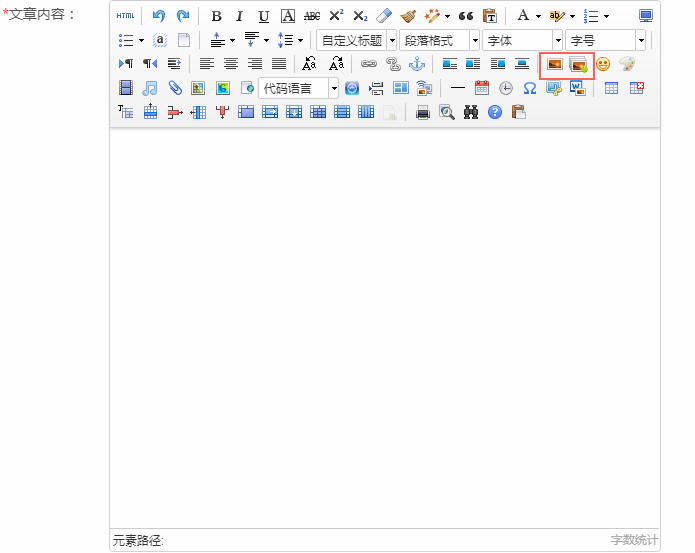Viewport: 695px width, 553px height.
Task: Open the highlight color picker arrow
Action: pyautogui.click(x=572, y=16)
